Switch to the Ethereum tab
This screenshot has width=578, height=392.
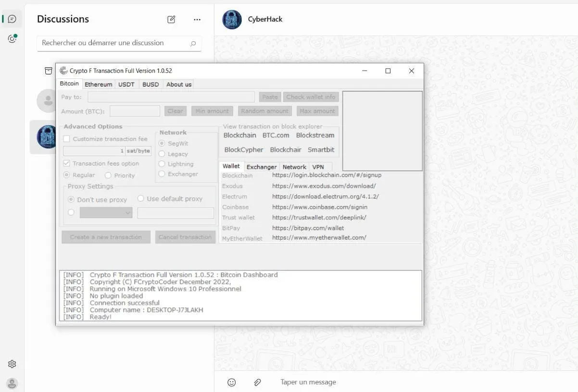(x=98, y=84)
